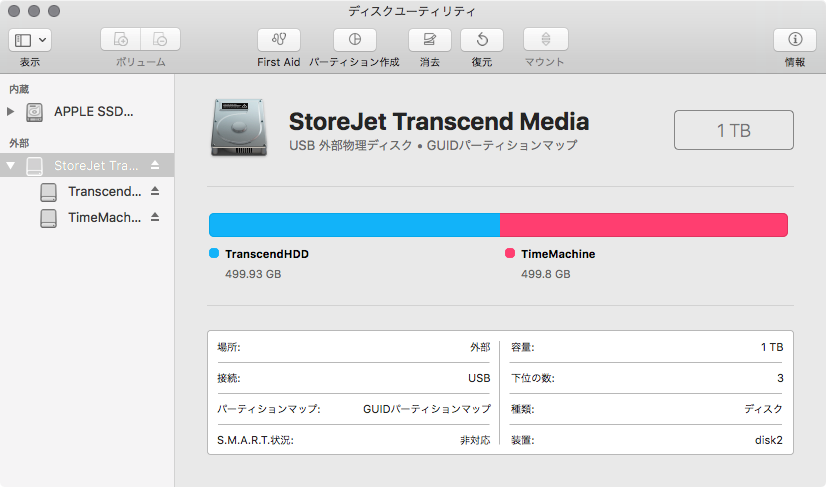826x487 pixels.
Task: Select the TimeMach... volume in sidebar
Action: (x=105, y=217)
